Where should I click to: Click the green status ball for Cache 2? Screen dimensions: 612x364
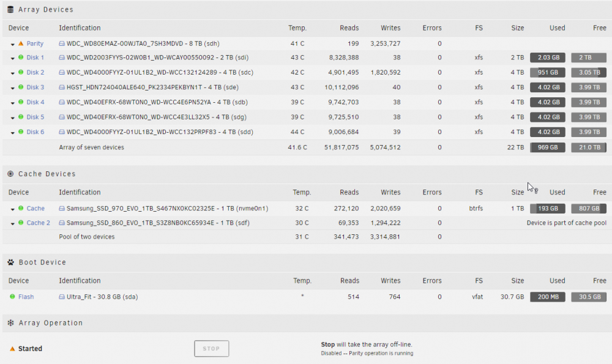[x=21, y=223]
